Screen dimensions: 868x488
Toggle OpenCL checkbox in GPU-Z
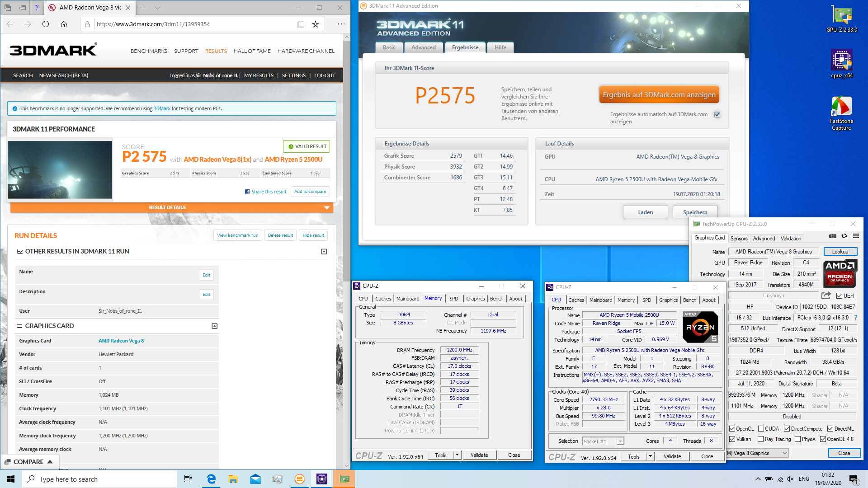pos(732,429)
